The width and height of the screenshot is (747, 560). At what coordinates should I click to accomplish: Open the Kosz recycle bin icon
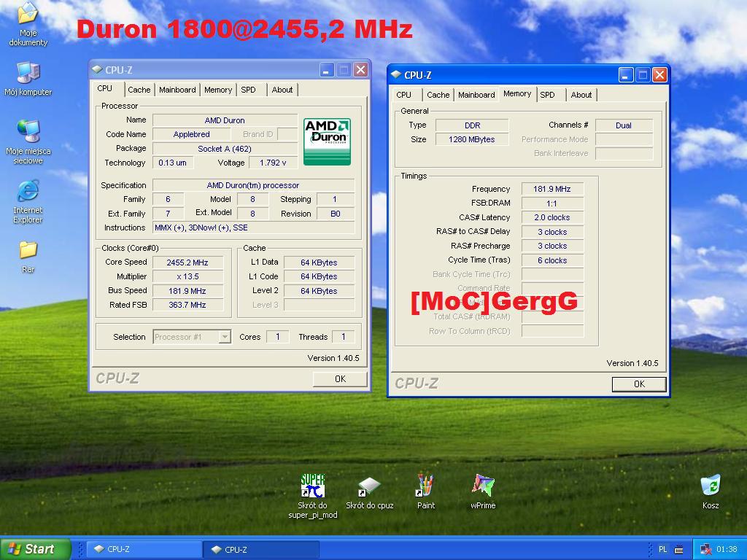711,491
